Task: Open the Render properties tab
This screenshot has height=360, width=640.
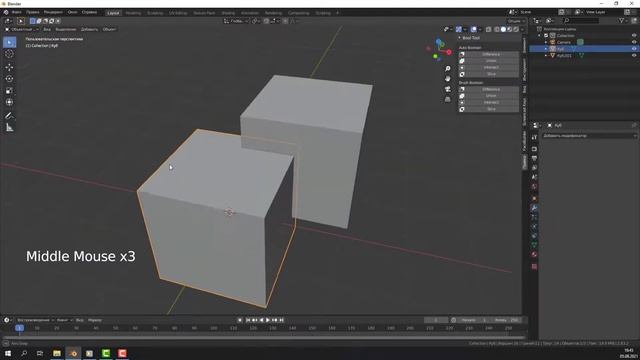Action: click(x=534, y=149)
